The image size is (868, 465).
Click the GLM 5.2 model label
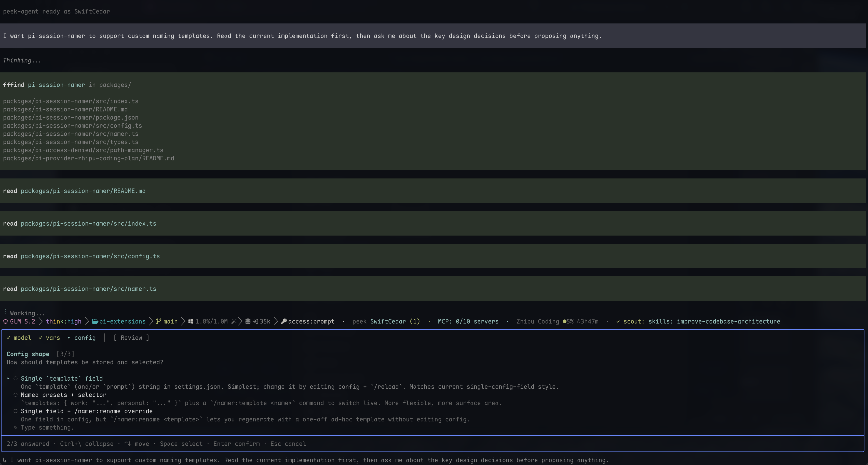pos(23,321)
